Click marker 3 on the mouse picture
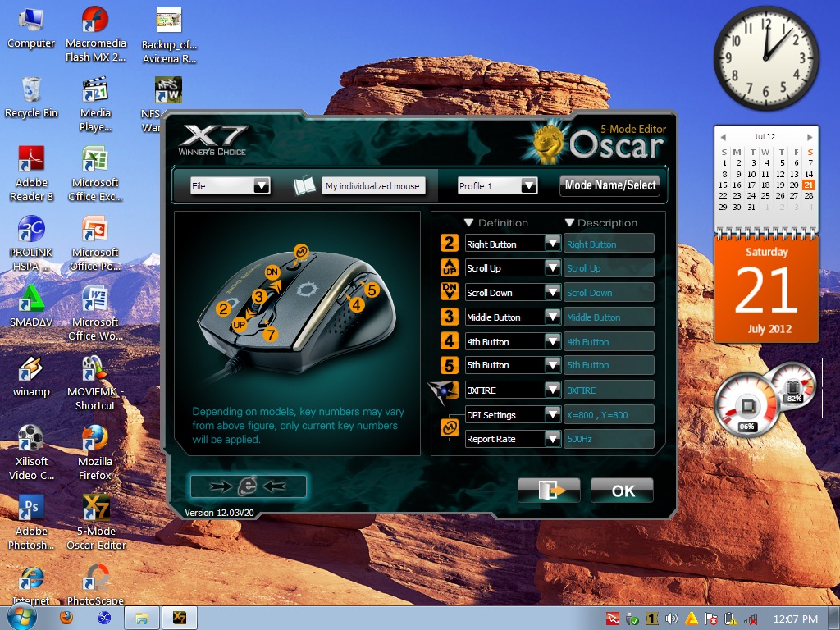This screenshot has height=630, width=840. click(x=259, y=296)
